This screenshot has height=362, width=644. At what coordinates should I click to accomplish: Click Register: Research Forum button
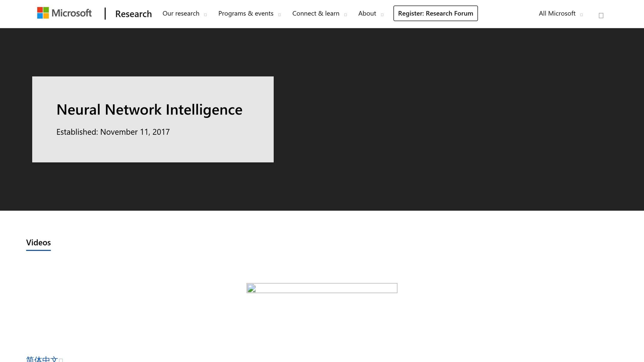[x=436, y=14]
